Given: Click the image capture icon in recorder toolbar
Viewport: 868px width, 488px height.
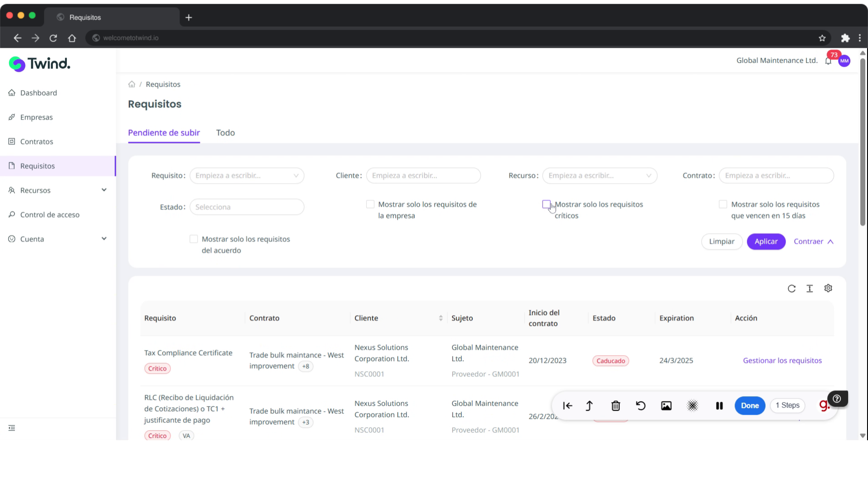Looking at the screenshot, I should pyautogui.click(x=666, y=406).
